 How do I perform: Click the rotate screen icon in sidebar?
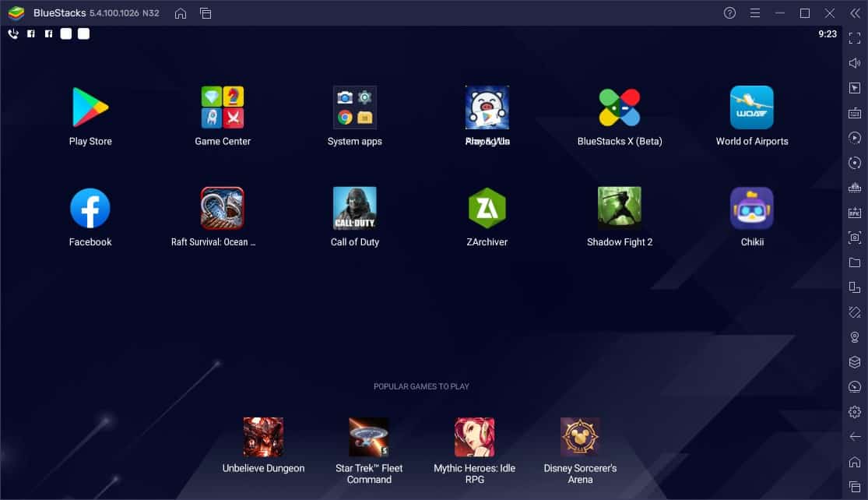(x=855, y=312)
